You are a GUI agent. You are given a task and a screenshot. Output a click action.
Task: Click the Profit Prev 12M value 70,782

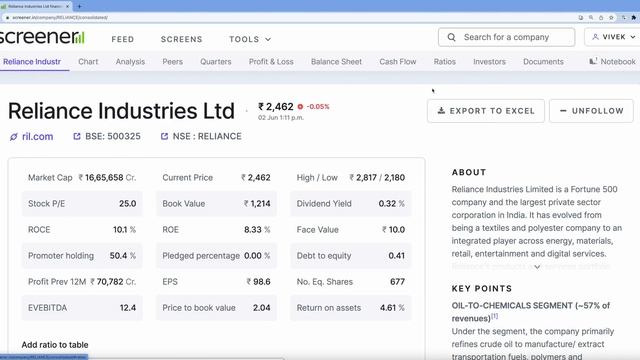110,282
